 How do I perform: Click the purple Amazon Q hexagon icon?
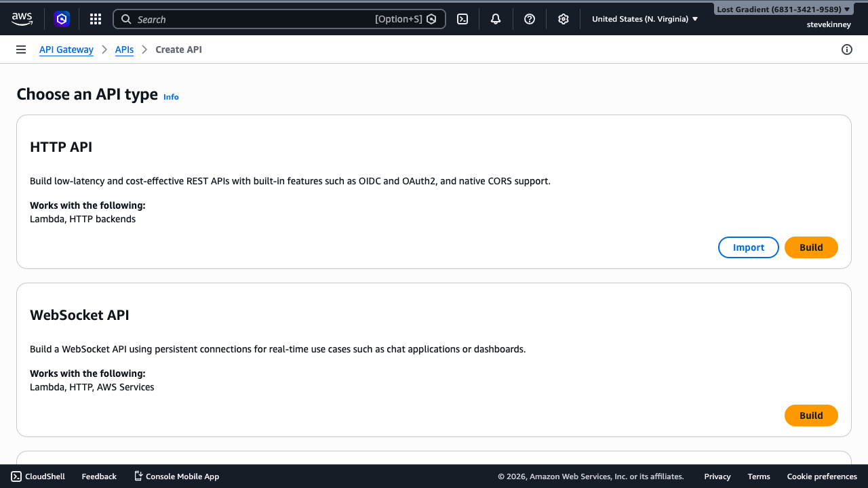(x=62, y=19)
